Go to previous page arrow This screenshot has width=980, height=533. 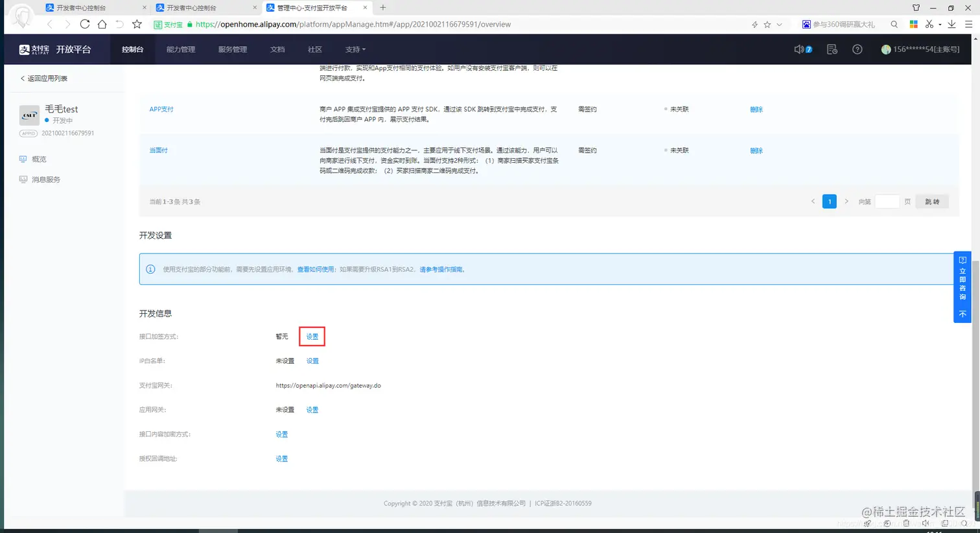tap(813, 202)
